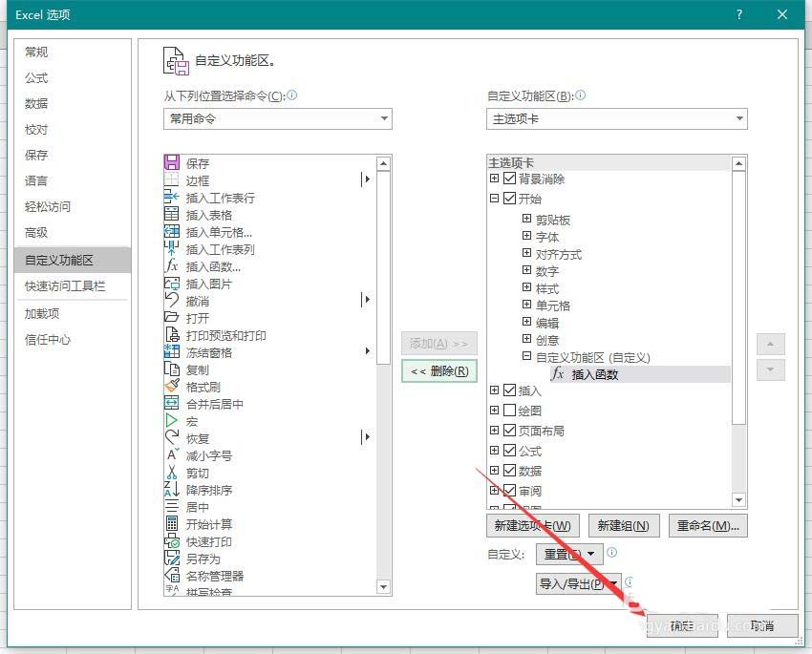Confirm with the 确定 button
This screenshot has height=654, width=812.
[x=682, y=626]
